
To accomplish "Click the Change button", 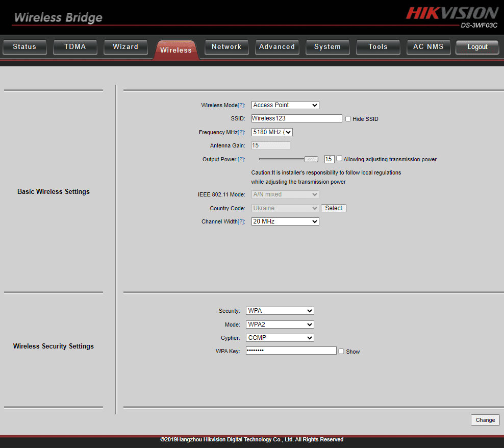I will coord(485,420).
